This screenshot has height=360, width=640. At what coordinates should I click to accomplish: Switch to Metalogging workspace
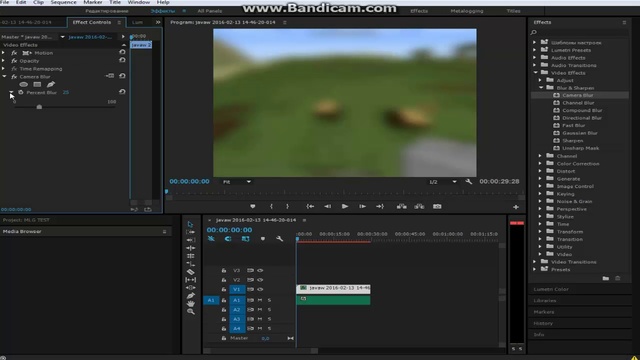pos(467,11)
